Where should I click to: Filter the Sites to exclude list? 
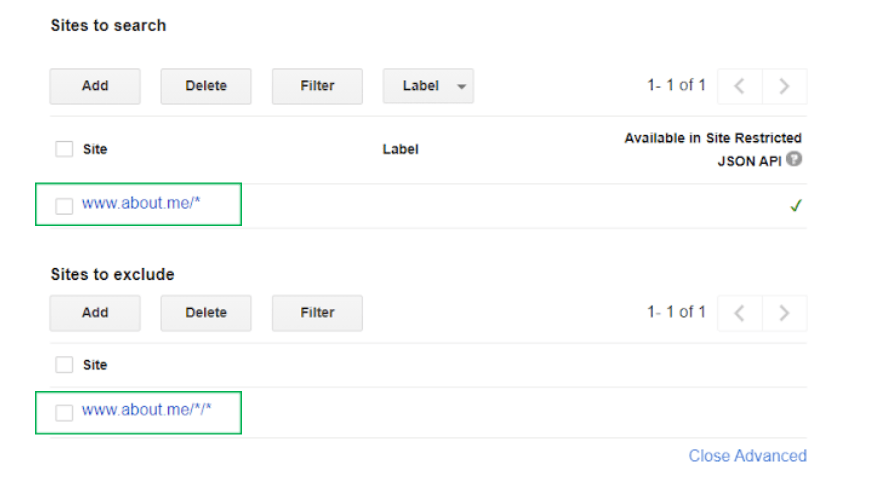[317, 313]
